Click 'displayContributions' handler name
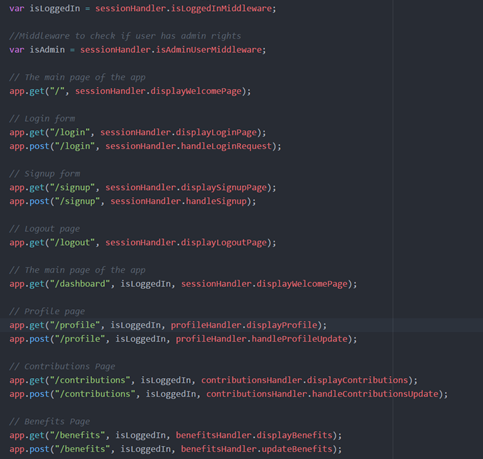483x459 pixels. tap(358, 380)
